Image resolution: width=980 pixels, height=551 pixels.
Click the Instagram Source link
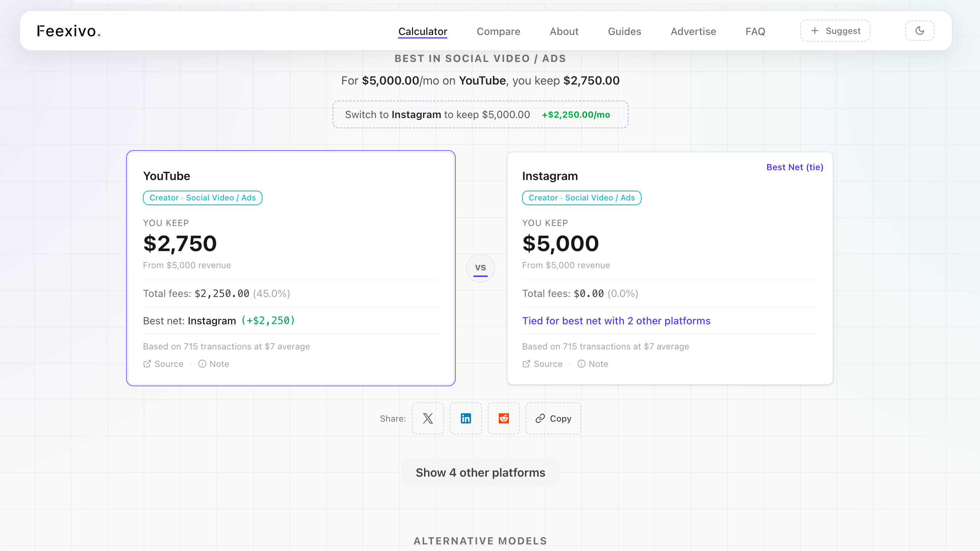point(542,364)
